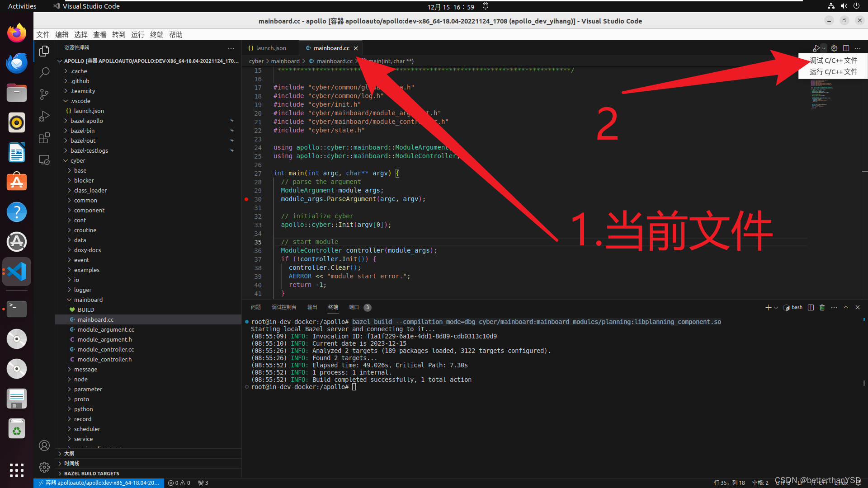The height and width of the screenshot is (488, 868).
Task: Launch Firefox from the dock
Action: tap(17, 33)
